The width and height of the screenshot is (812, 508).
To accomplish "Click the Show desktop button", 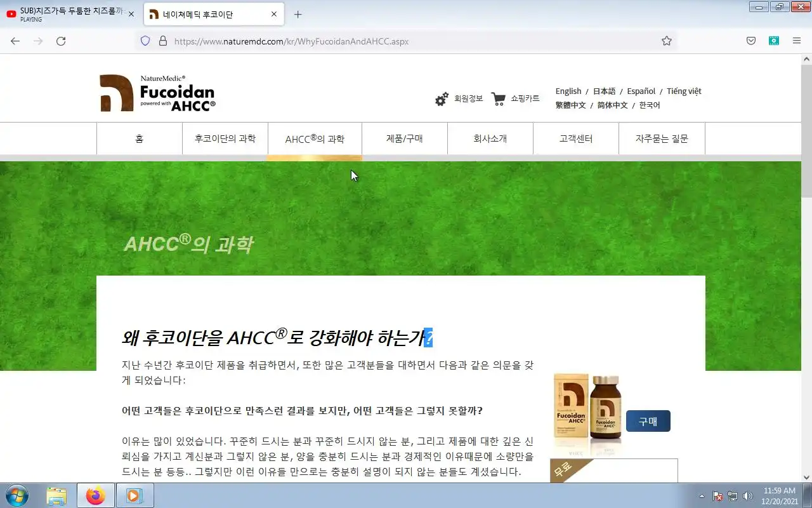I will click(x=807, y=495).
